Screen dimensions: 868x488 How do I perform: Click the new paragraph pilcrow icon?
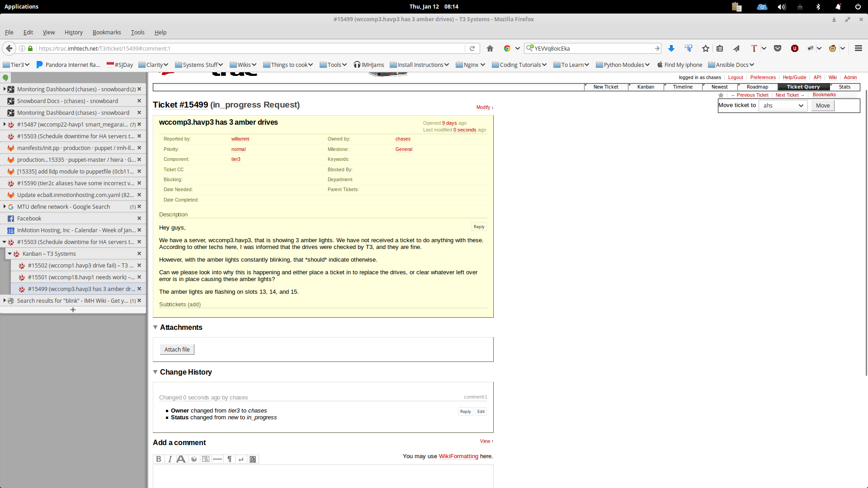point(229,459)
